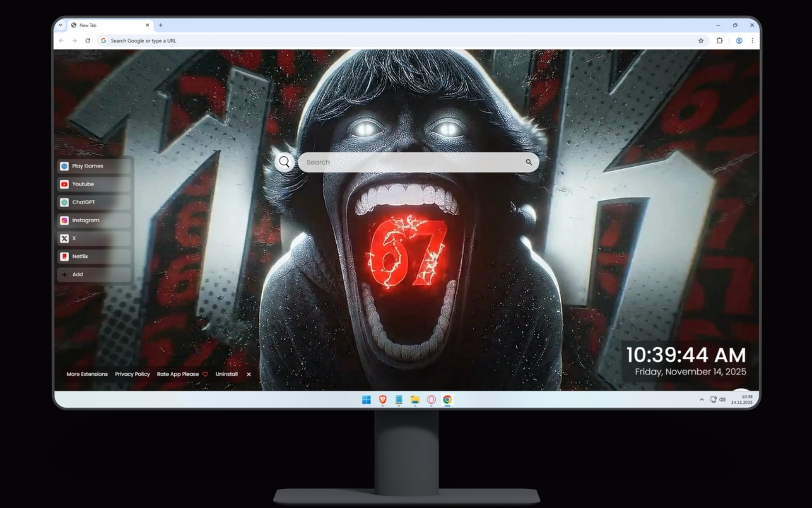Open the More Extensions link
The width and height of the screenshot is (812, 508).
pyautogui.click(x=87, y=374)
